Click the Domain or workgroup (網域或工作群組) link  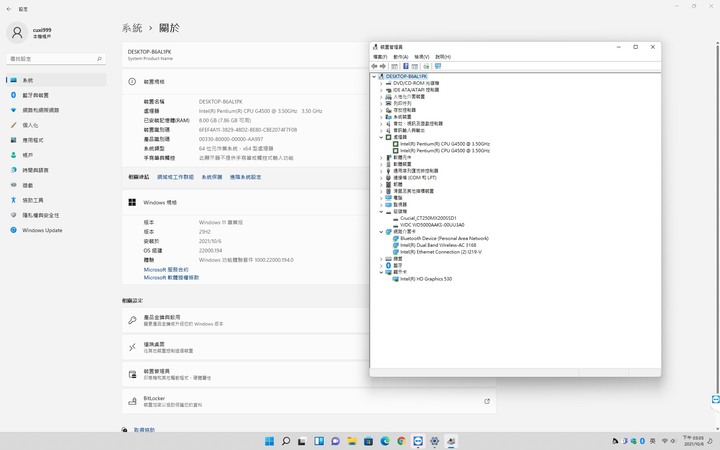(175, 177)
